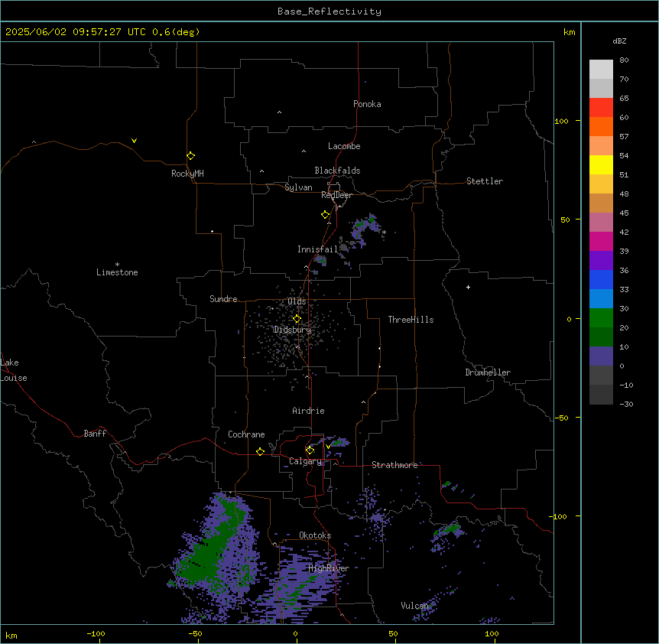Click the Vulcan label
The width and height of the screenshot is (659, 644).
414,606
